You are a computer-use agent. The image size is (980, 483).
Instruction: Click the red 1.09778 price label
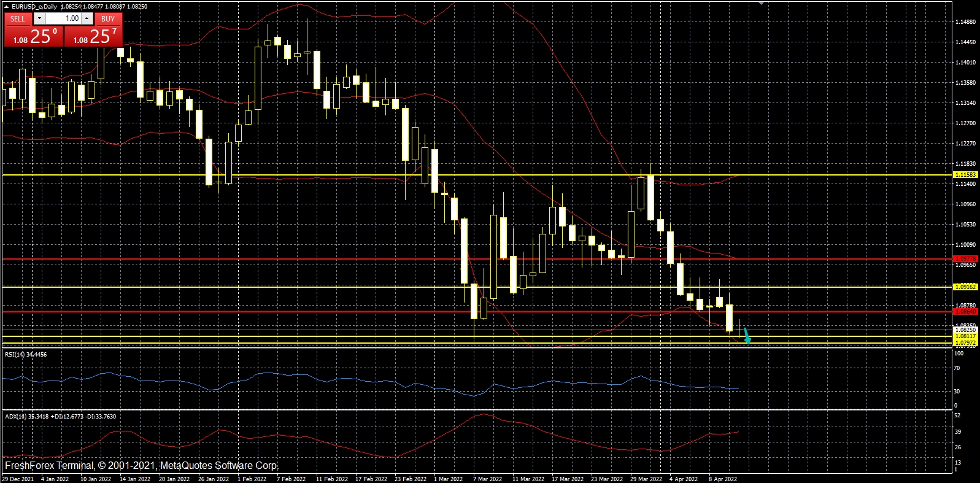965,259
